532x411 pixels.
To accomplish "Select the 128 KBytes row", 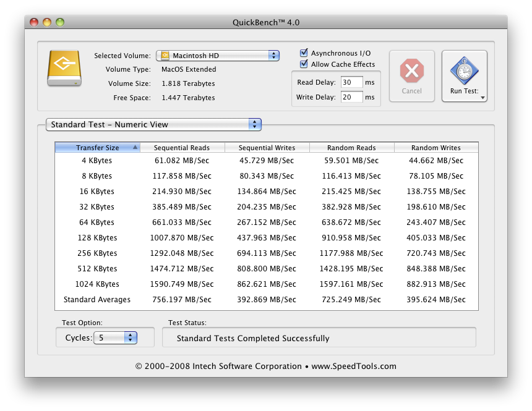I will point(267,238).
